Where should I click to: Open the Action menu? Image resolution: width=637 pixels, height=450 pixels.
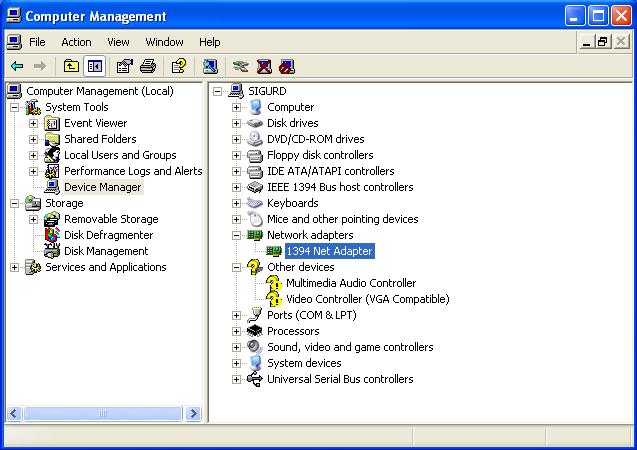click(x=76, y=42)
